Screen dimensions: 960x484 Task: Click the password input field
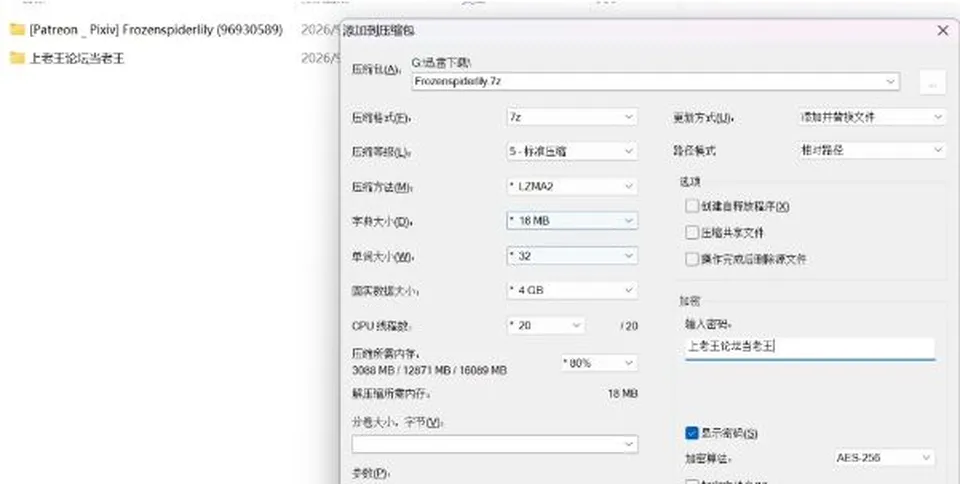pos(809,347)
